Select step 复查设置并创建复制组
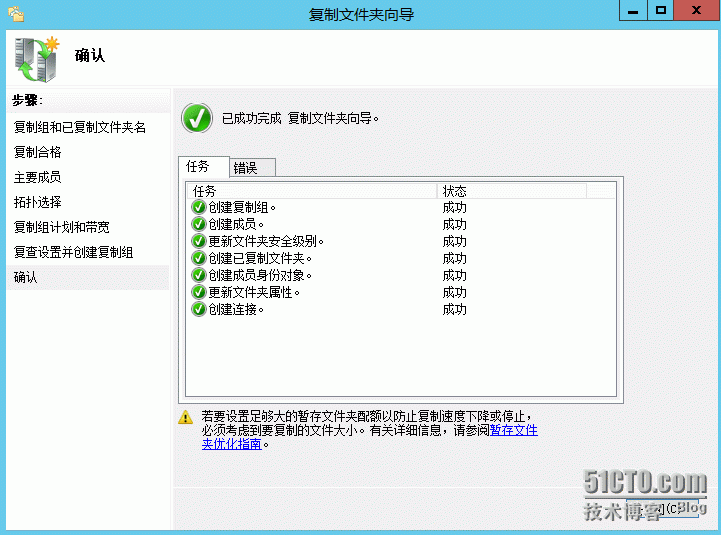 coord(74,252)
